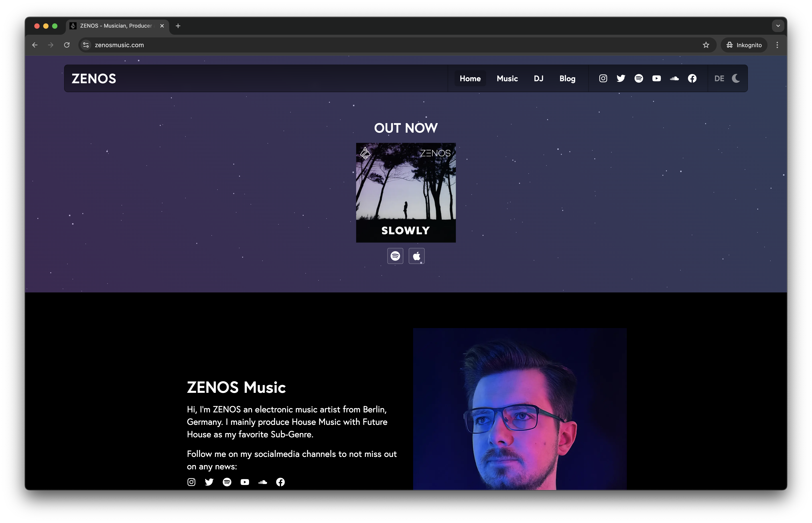Click the footer SoundCloud icon
812x523 pixels.
pyautogui.click(x=262, y=482)
